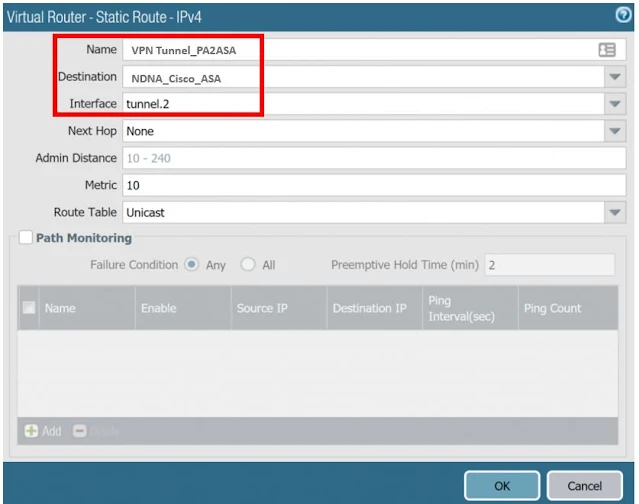This screenshot has width=639, height=504.
Task: Expand the Interface dropdown list
Action: 614,104
